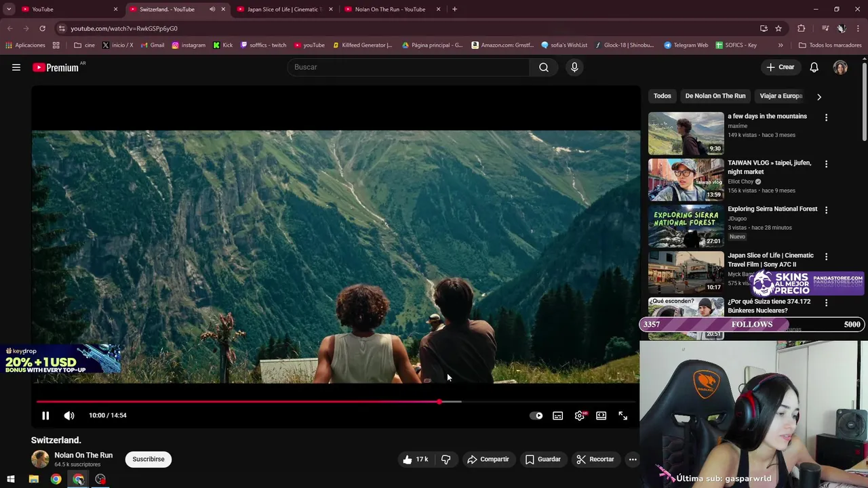Select Viajar a Europa chip

click(781, 96)
